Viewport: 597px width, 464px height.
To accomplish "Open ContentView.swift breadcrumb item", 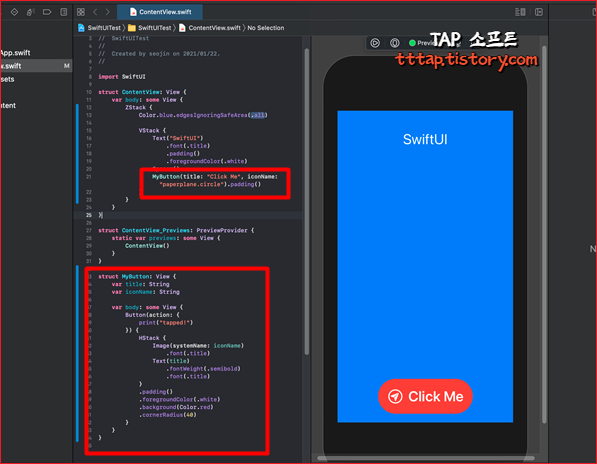I will coord(210,28).
